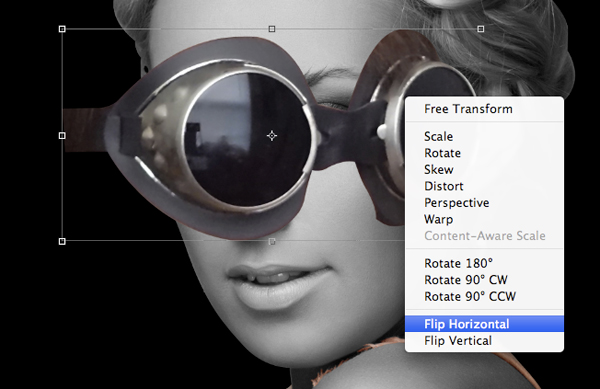
Task: Apply Rotate 180° to the layer
Action: pyautogui.click(x=484, y=263)
